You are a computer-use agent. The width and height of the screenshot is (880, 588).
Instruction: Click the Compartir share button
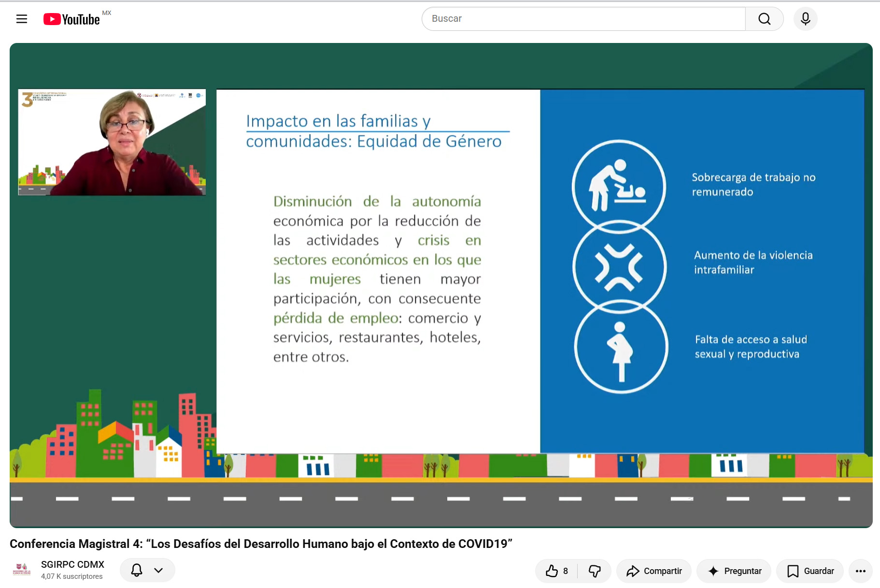[654, 571]
